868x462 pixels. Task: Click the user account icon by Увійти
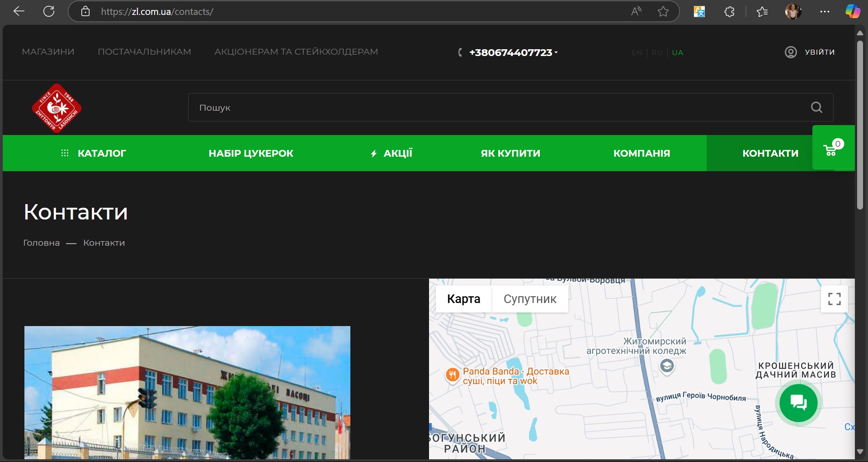pyautogui.click(x=791, y=52)
